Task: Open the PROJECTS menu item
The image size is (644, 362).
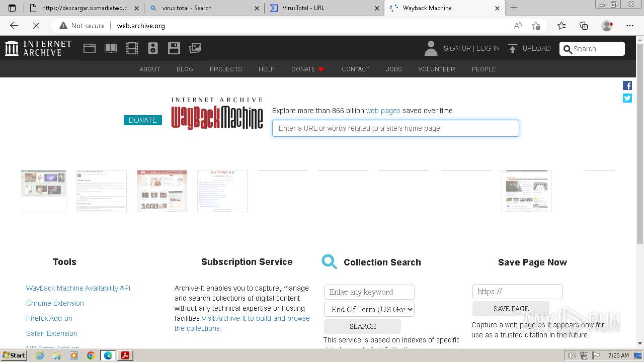Action: coord(226,69)
